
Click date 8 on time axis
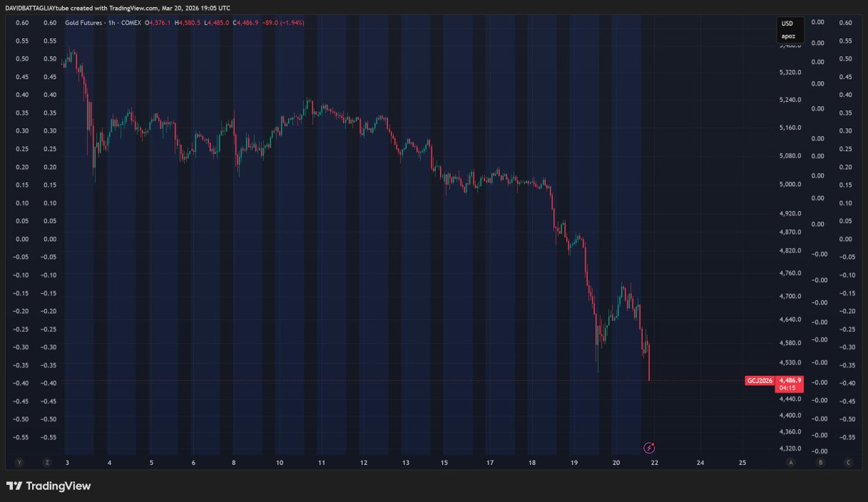tap(234, 463)
